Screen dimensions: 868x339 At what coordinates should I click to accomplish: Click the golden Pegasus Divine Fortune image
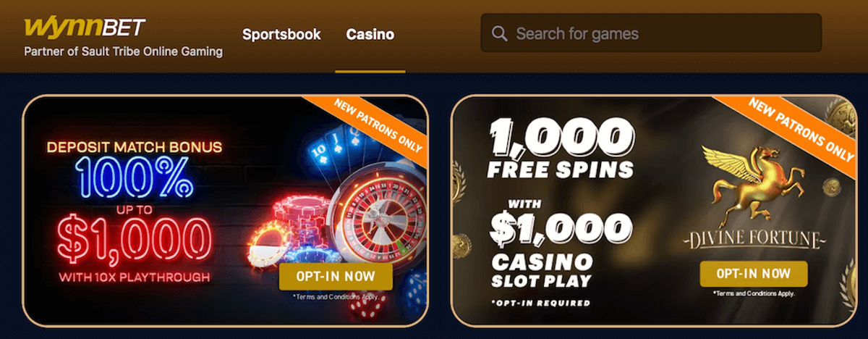752,183
